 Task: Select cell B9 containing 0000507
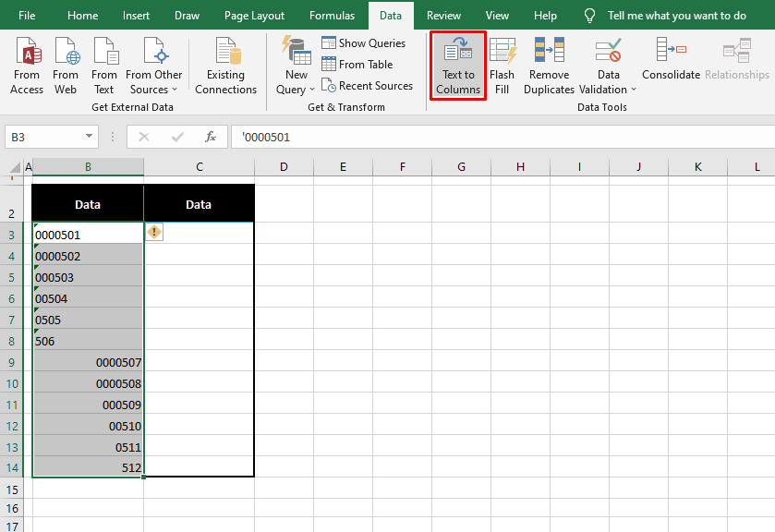click(88, 362)
